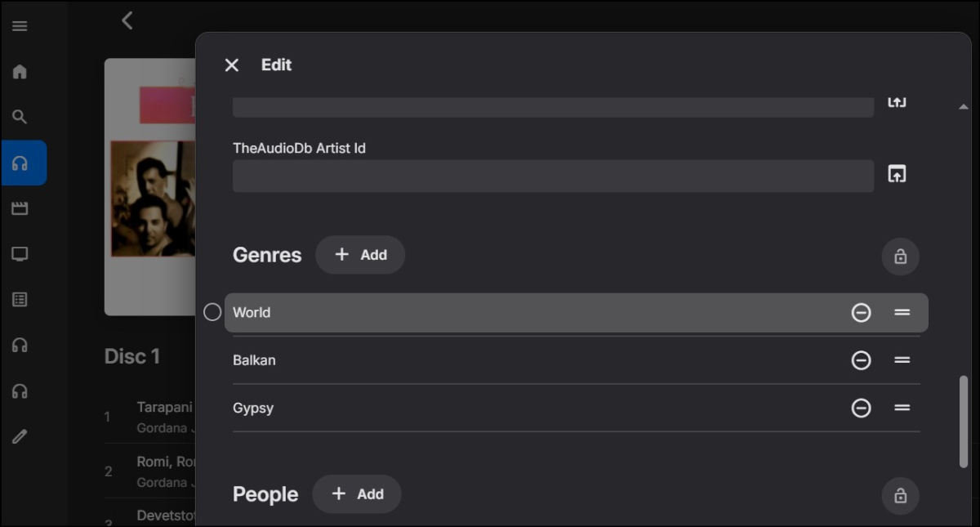Image resolution: width=980 pixels, height=527 pixels.
Task: Open TheAudioDb Artist Id external link
Action: click(897, 174)
